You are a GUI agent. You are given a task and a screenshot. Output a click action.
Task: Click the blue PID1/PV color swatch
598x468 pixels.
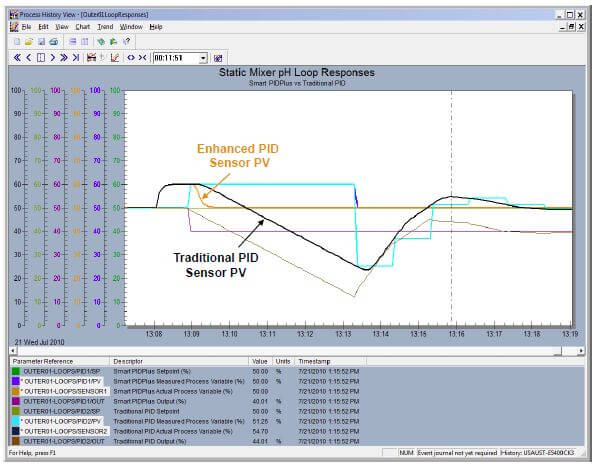tap(16, 381)
